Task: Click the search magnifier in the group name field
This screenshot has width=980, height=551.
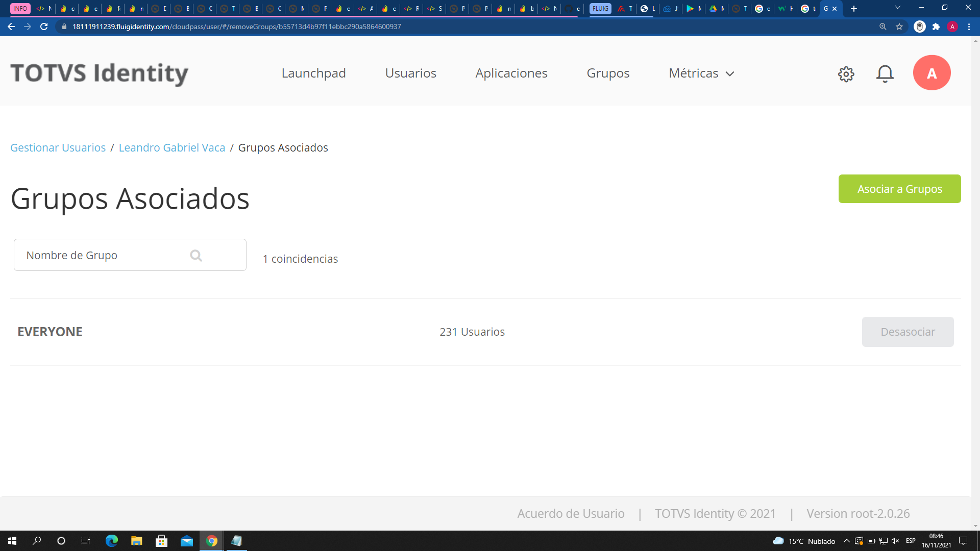Action: (196, 255)
